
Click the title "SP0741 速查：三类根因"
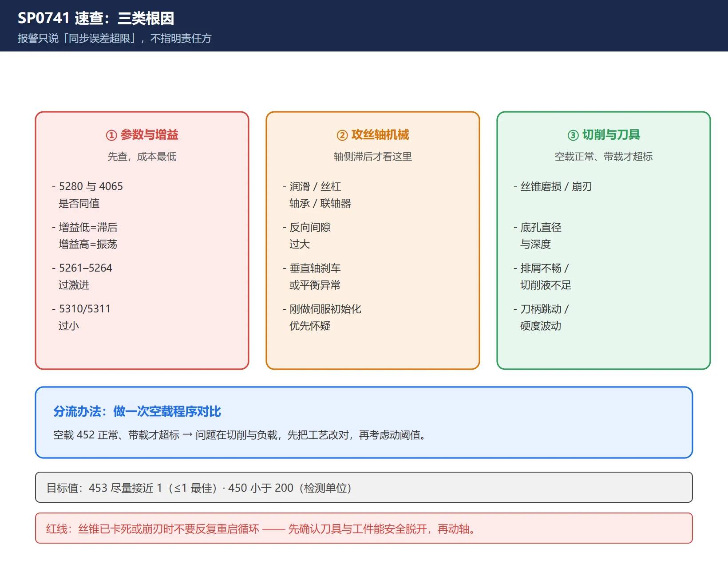click(96, 18)
